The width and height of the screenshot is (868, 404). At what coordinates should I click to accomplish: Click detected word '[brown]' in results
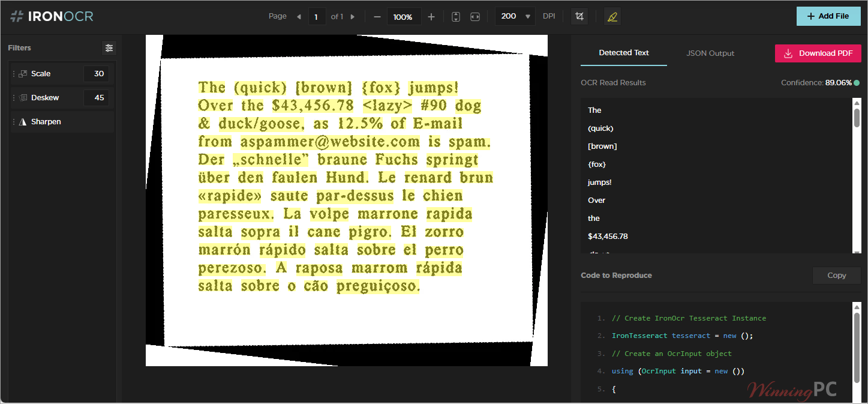point(602,146)
